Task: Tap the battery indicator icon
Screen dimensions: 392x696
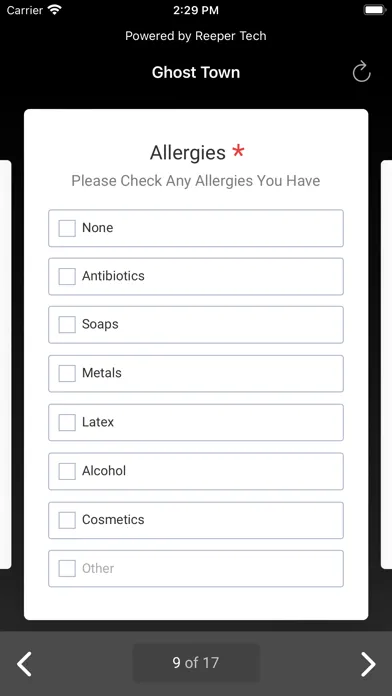Action: 375,10
